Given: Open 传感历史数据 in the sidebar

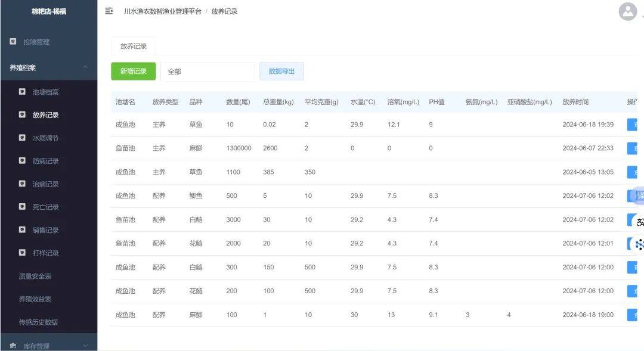Looking at the screenshot, I should coord(38,322).
